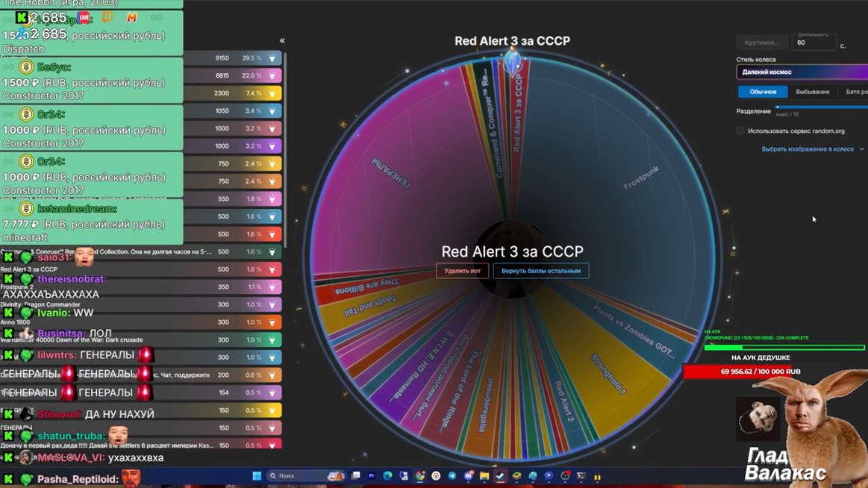
Task: Click the '69 956.62 / 100 000 RUB' donation bar
Action: pos(760,372)
